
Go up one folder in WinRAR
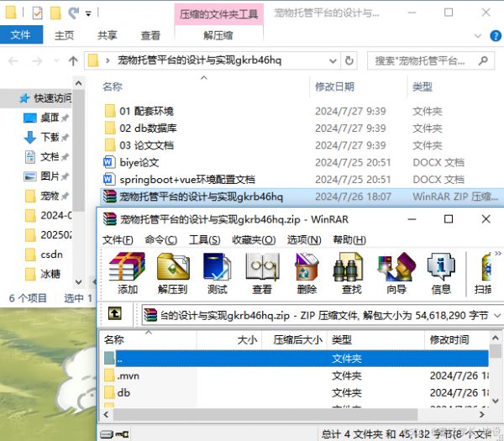pos(115,313)
